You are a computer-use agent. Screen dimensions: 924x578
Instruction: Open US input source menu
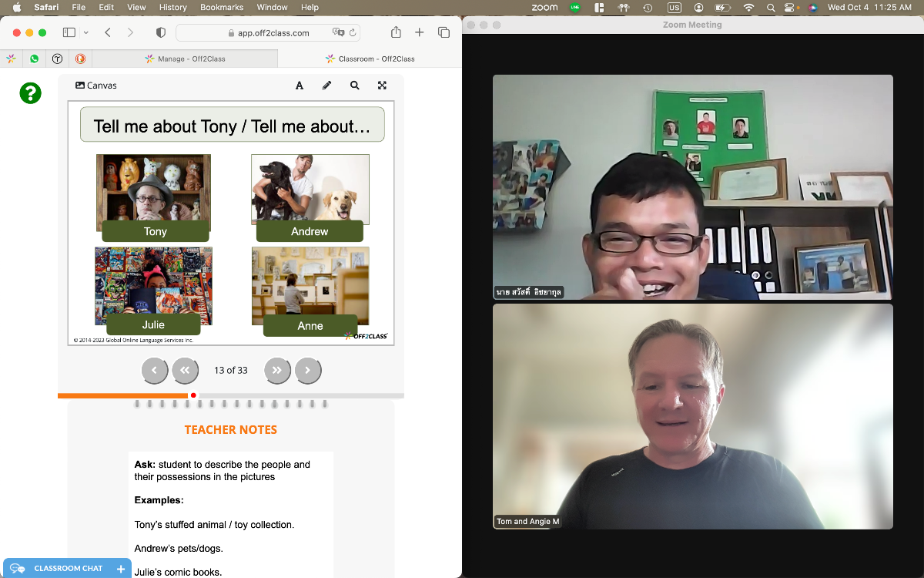675,7
